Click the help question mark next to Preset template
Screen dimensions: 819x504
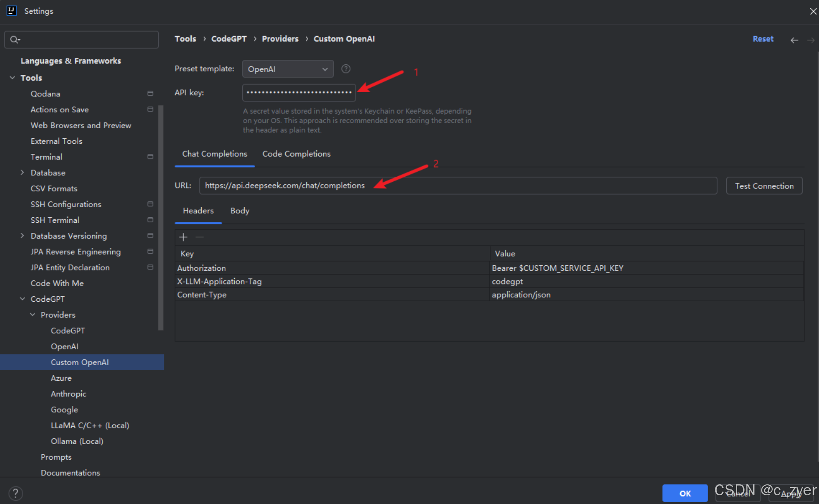pos(346,69)
